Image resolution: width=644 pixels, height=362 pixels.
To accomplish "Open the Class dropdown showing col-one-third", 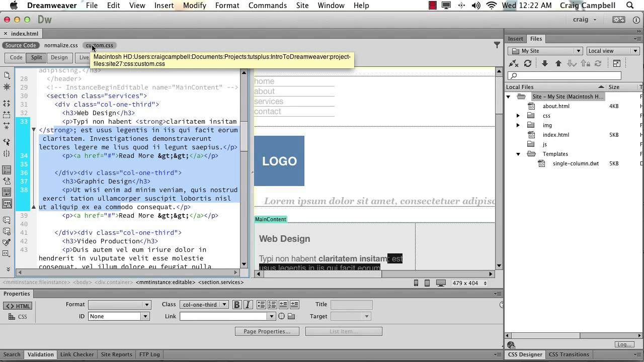I will pos(204,305).
